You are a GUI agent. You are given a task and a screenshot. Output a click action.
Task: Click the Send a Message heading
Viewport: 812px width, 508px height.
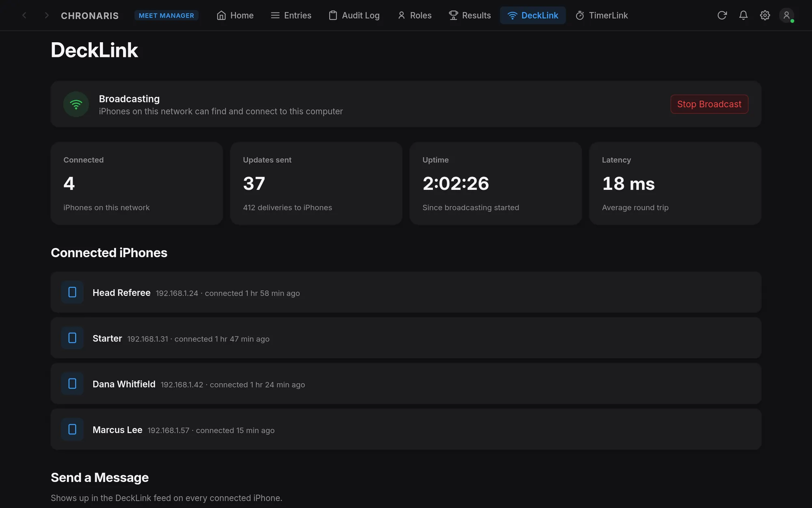(x=99, y=478)
